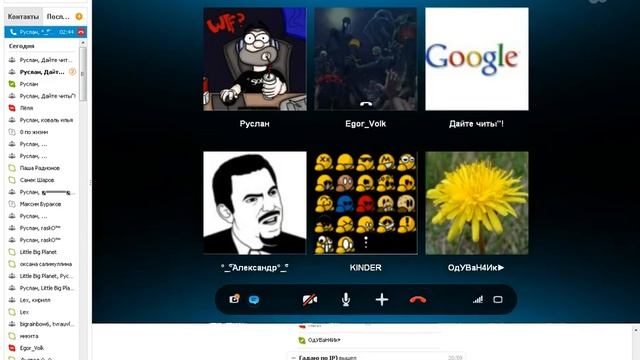End call via red button in sidebar call row
Screen dimensions: 640x360
[81, 32]
